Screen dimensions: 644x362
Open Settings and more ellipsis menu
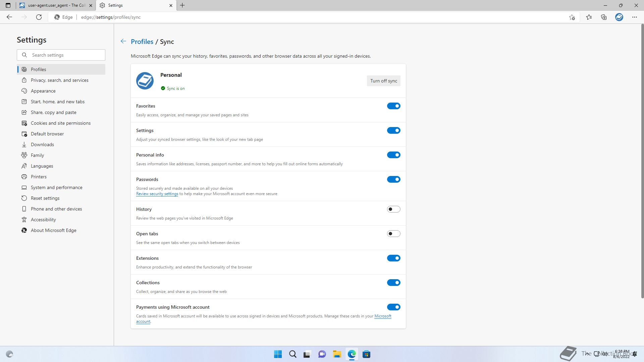coord(634,17)
